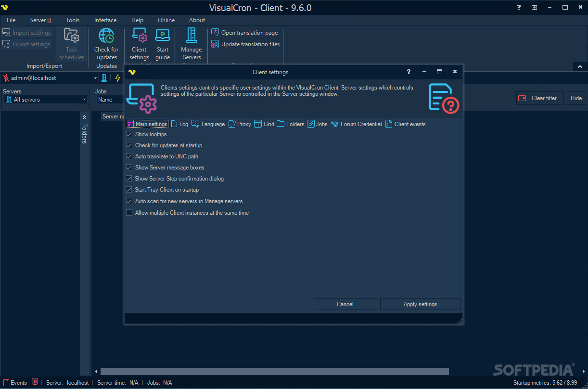Toggle Show tooltips checkbox

click(x=129, y=134)
